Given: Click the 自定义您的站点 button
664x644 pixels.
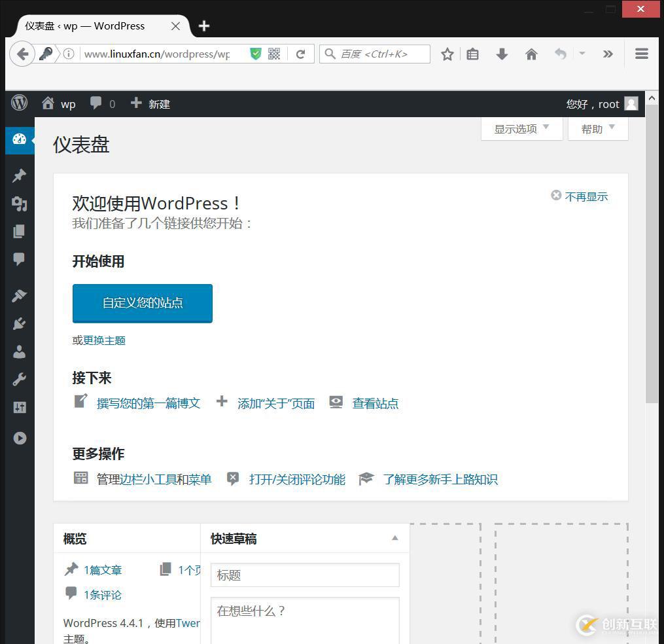Looking at the screenshot, I should (x=143, y=304).
